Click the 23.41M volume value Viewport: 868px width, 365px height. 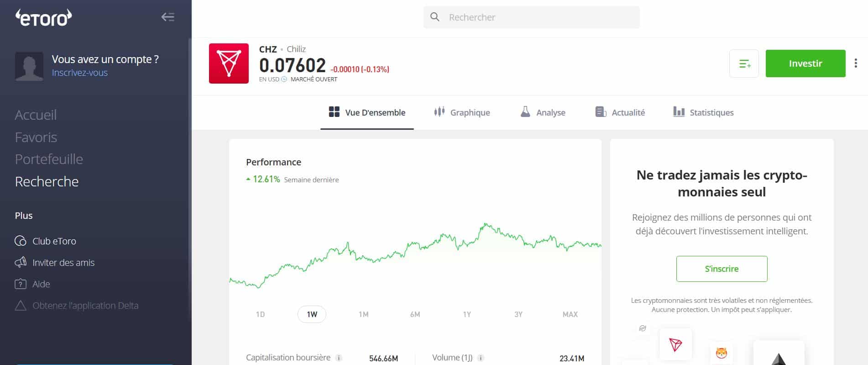pyautogui.click(x=572, y=359)
